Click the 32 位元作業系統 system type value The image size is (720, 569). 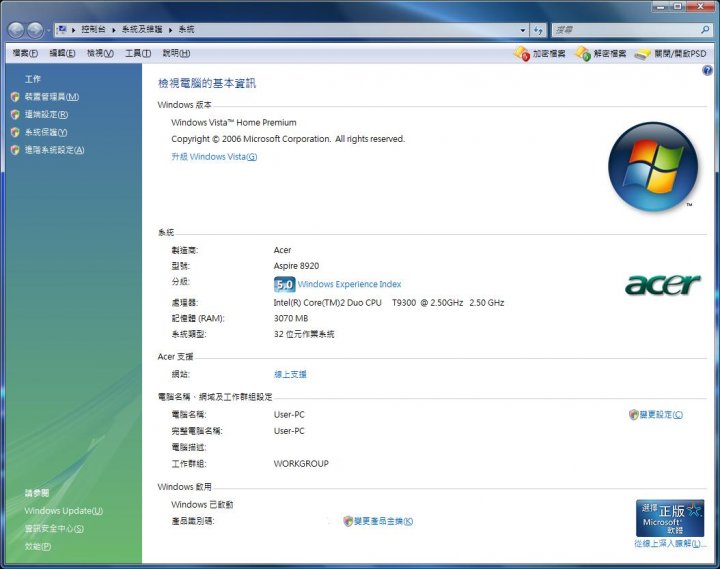pos(304,334)
